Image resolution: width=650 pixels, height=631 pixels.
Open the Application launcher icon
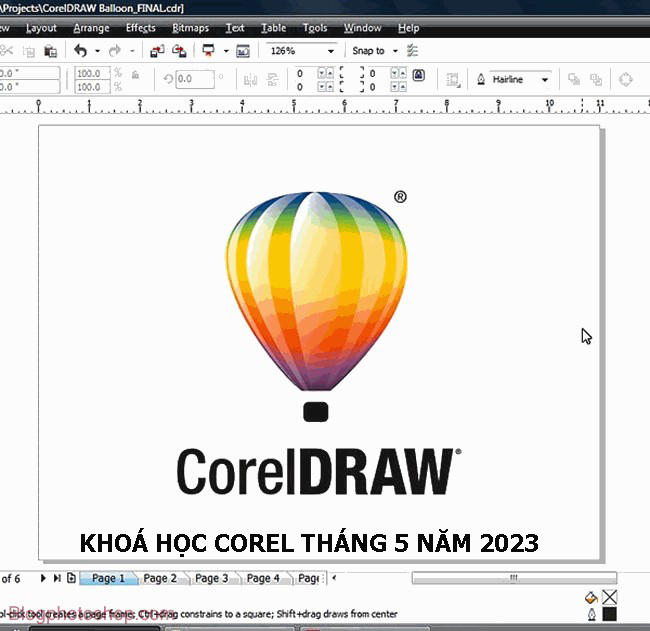pyautogui.click(x=208, y=51)
